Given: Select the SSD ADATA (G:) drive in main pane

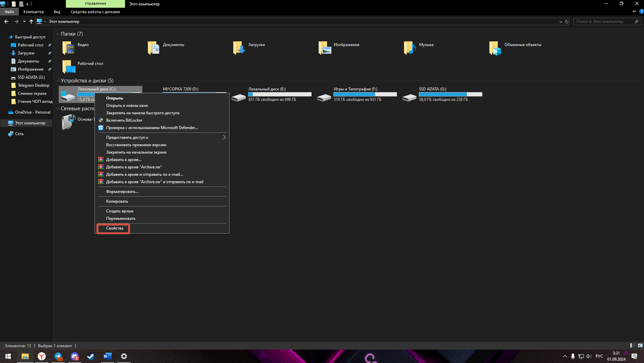Looking at the screenshot, I should pyautogui.click(x=443, y=94).
